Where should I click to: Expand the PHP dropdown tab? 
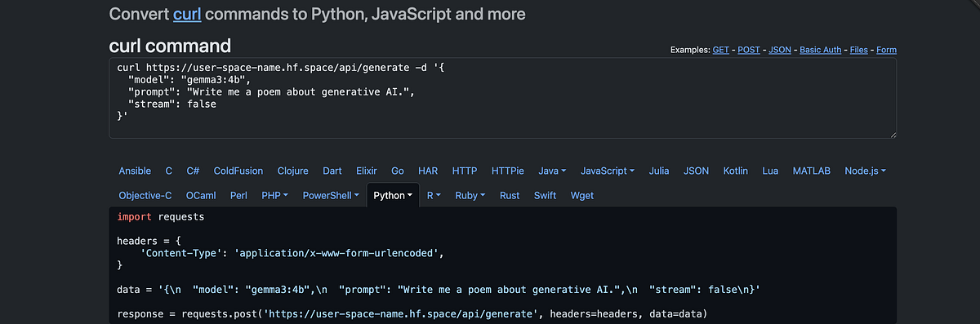pyautogui.click(x=274, y=195)
